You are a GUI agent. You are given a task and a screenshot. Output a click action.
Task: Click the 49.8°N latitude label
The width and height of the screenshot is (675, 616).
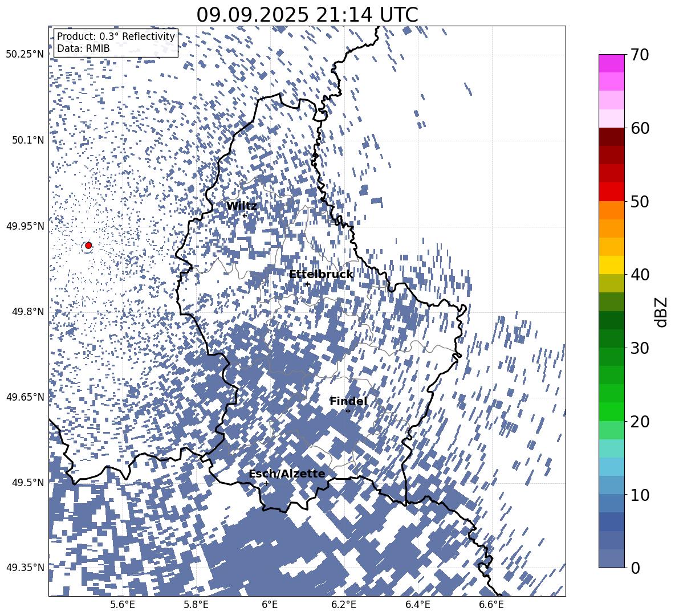click(x=27, y=312)
